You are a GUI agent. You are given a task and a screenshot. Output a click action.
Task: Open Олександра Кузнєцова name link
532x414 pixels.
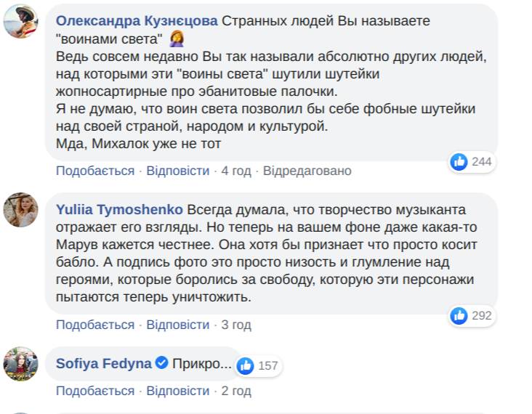(137, 20)
